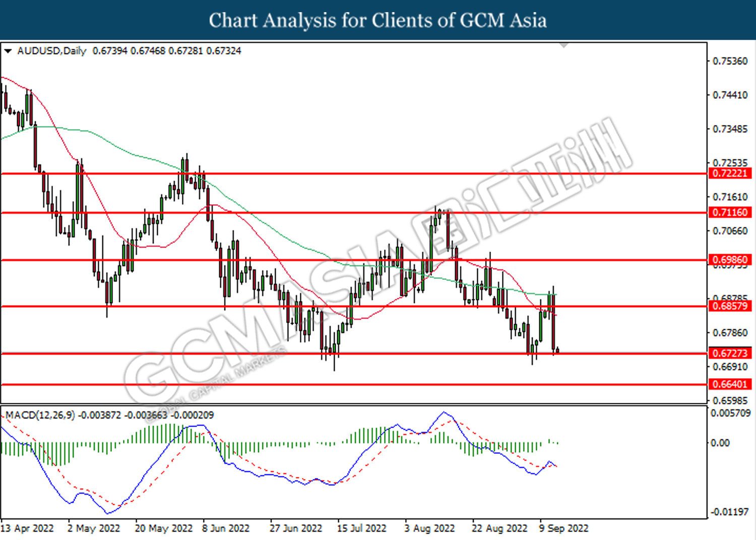Viewport: 756px width, 540px height.
Task: Click the OHLC values 0.67394 0.67468 text
Action: coord(129,51)
